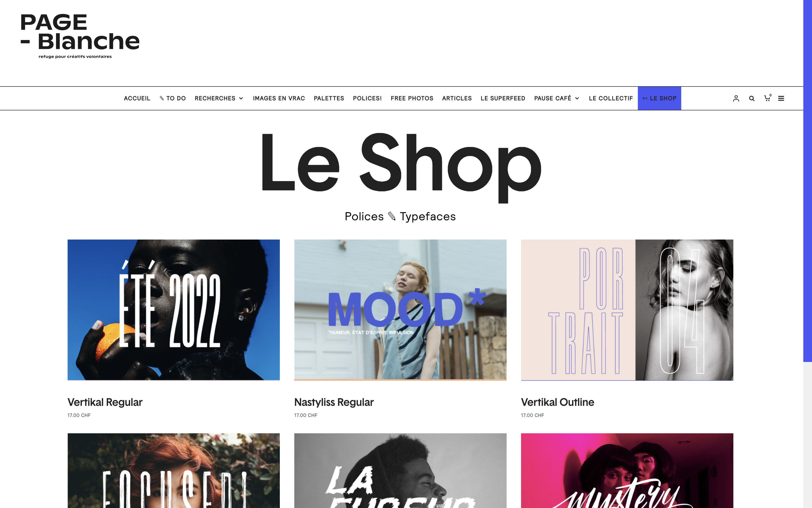812x508 pixels.
Task: Open the user account icon
Action: 736,98
